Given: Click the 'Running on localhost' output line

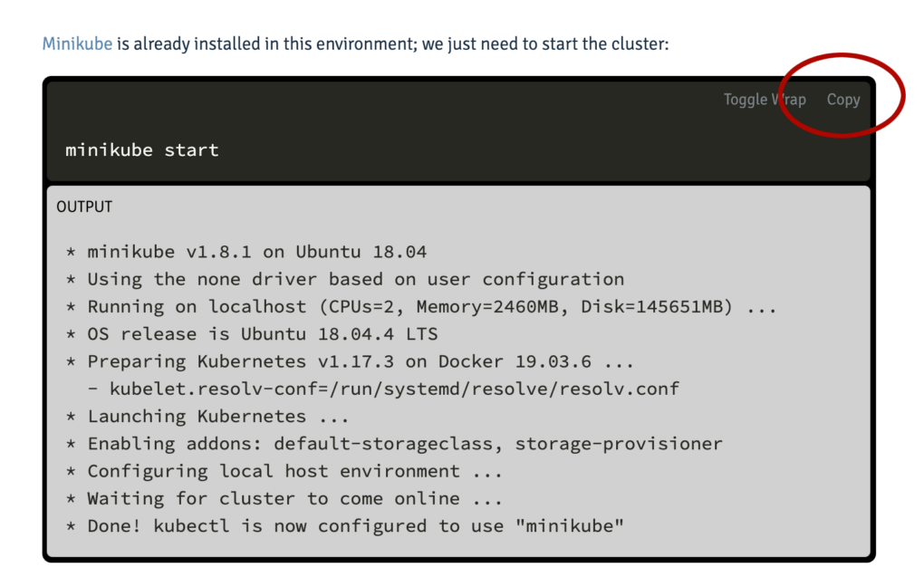Looking at the screenshot, I should 421,306.
